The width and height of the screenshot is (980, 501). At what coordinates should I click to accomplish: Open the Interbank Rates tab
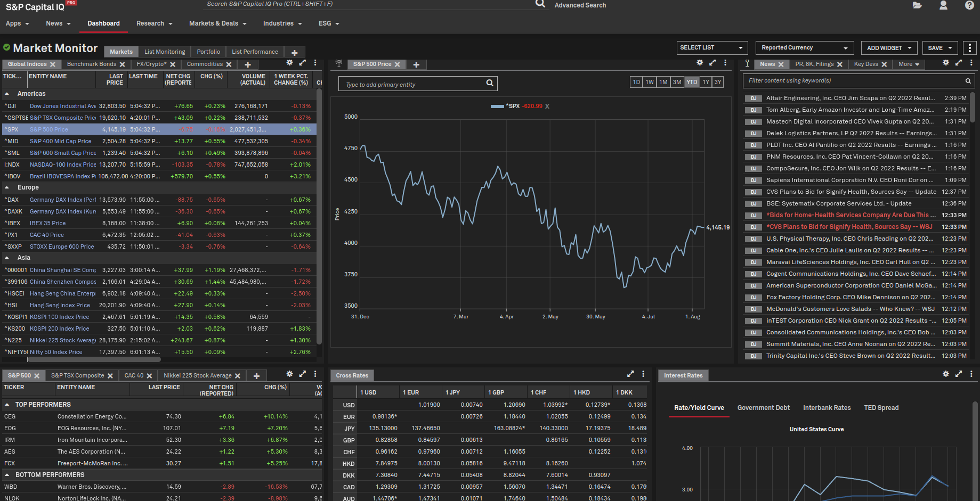click(827, 408)
